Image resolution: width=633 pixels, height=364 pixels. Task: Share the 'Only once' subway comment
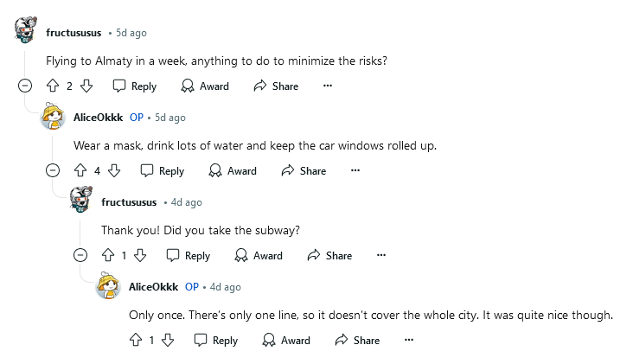pyautogui.click(x=357, y=340)
